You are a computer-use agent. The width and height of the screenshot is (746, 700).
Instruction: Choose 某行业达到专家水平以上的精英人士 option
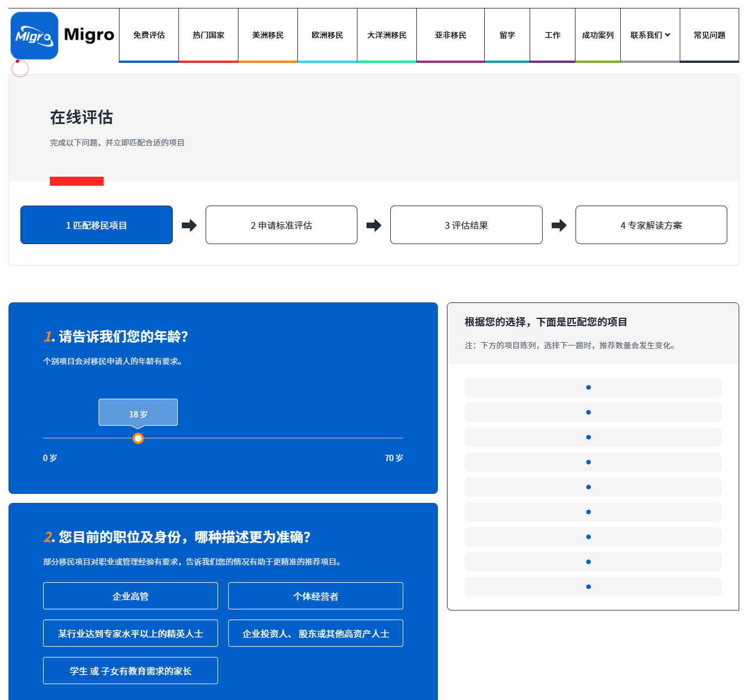point(130,633)
